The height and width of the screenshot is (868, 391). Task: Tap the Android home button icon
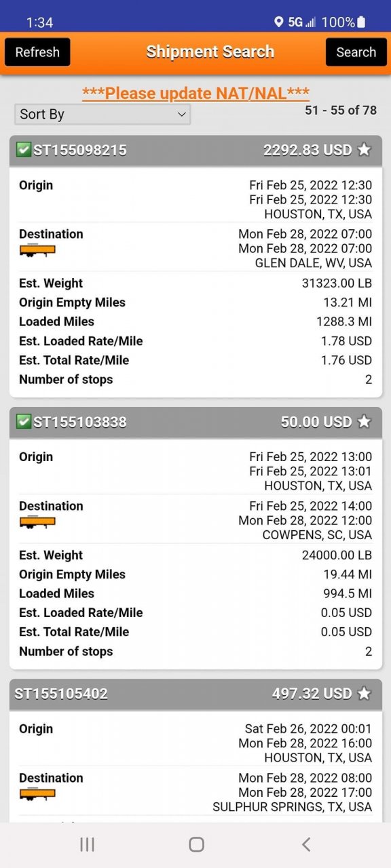pyautogui.click(x=196, y=844)
